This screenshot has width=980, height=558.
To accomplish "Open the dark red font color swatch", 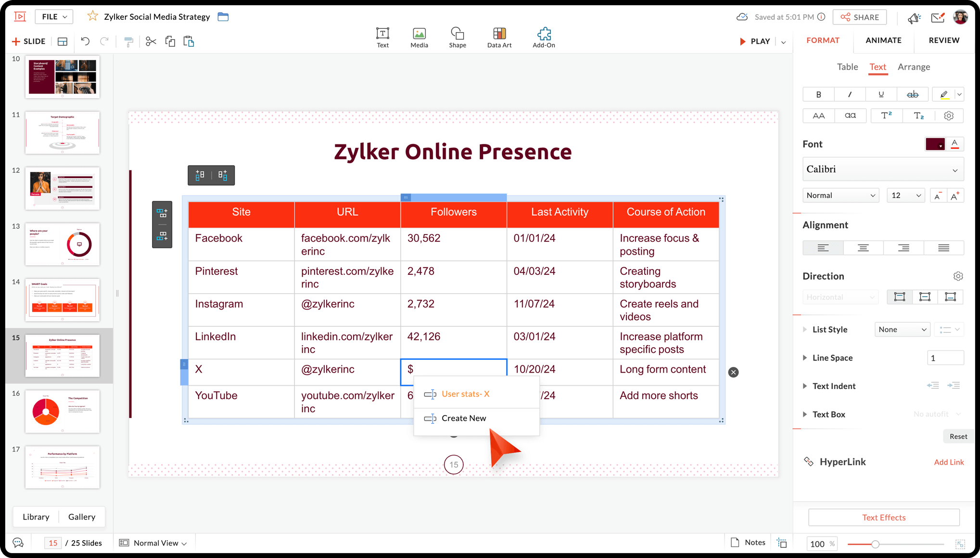I will point(935,144).
